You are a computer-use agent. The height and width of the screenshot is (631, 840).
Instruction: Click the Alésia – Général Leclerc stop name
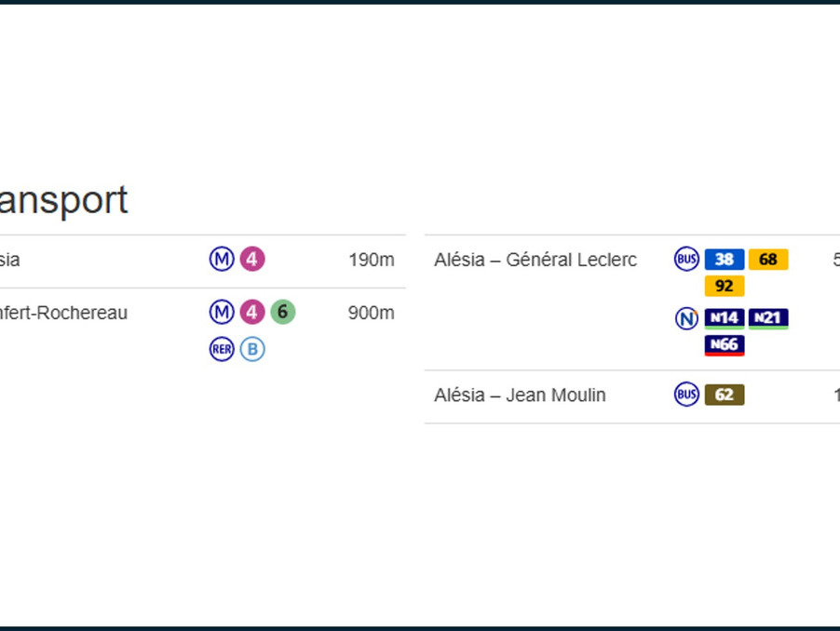pyautogui.click(x=535, y=260)
